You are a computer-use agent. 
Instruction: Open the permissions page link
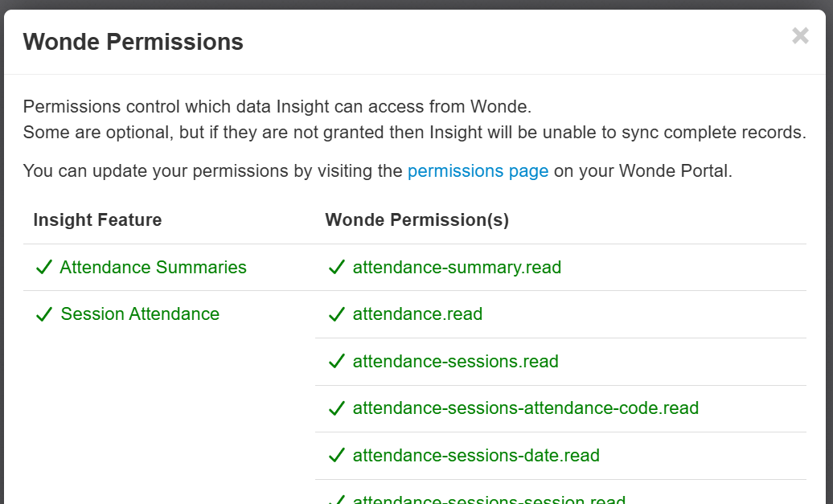[478, 171]
